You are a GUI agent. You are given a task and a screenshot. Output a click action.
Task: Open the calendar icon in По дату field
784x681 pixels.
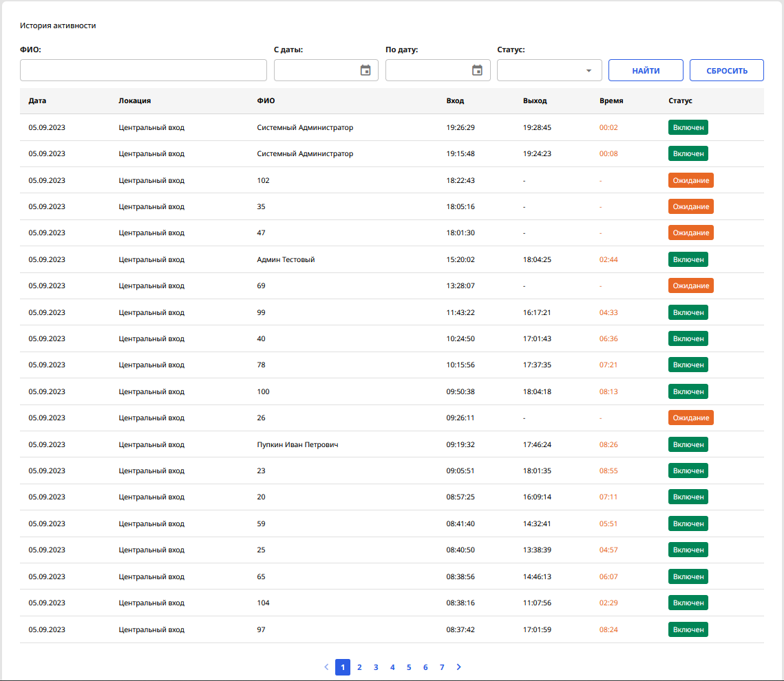pyautogui.click(x=477, y=70)
